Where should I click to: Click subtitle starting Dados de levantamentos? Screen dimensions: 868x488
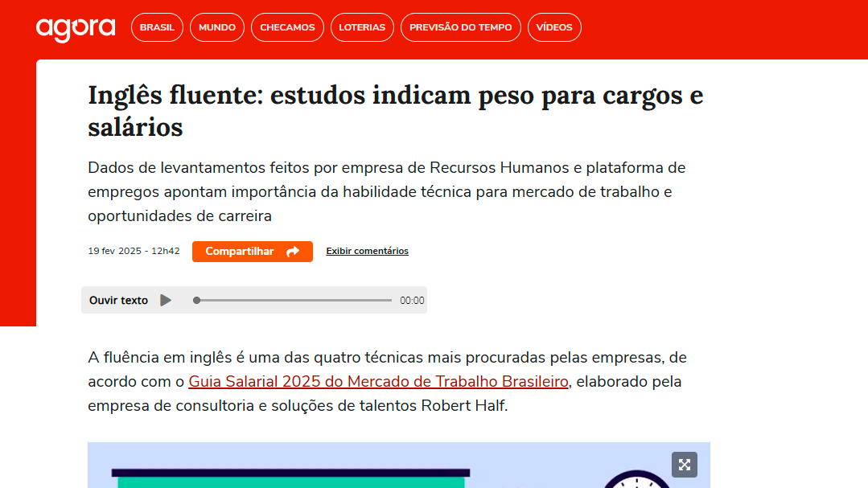pos(386,192)
